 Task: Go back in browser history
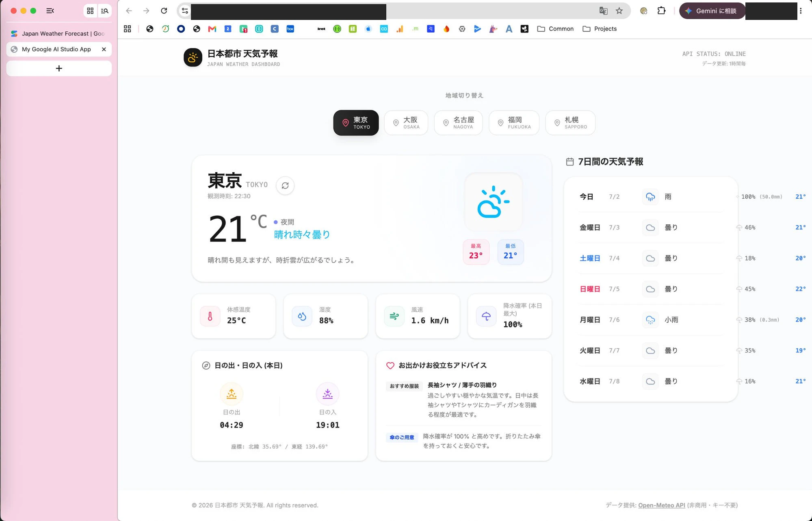tap(129, 11)
